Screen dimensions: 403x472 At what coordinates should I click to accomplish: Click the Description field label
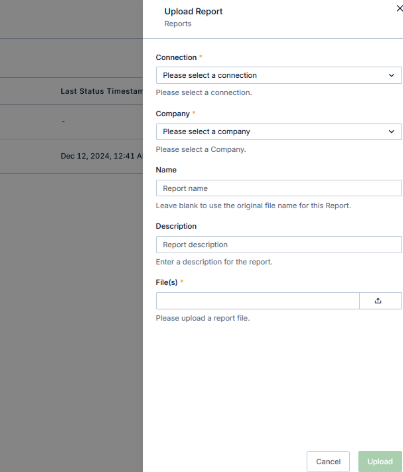176,226
